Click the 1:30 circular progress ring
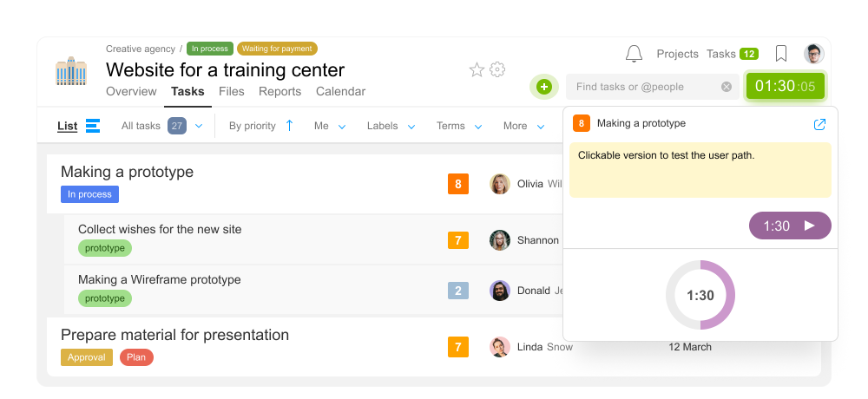 700,295
